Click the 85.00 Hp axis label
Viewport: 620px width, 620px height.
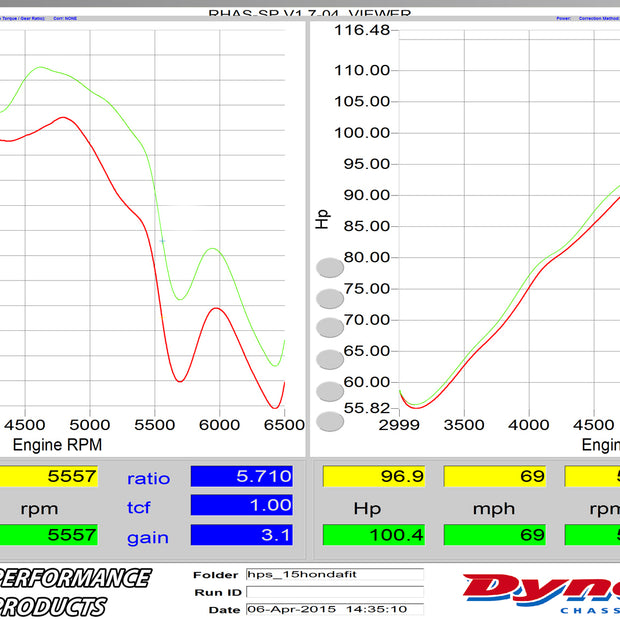point(367,227)
